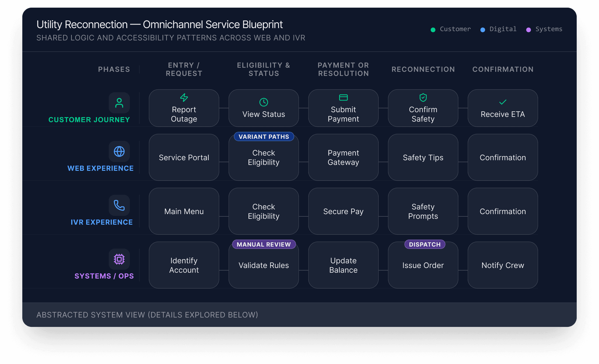This screenshot has height=364, width=599.
Task: Click the Reconnection phase header
Action: [423, 69]
